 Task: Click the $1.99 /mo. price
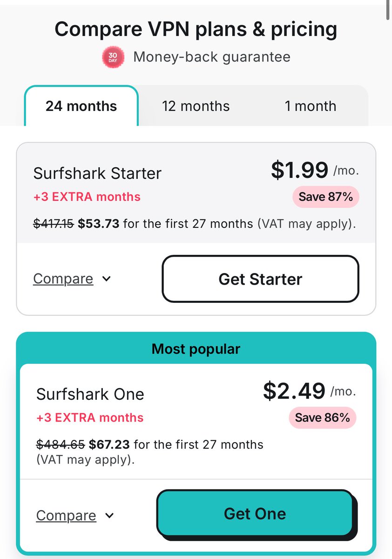coord(315,170)
